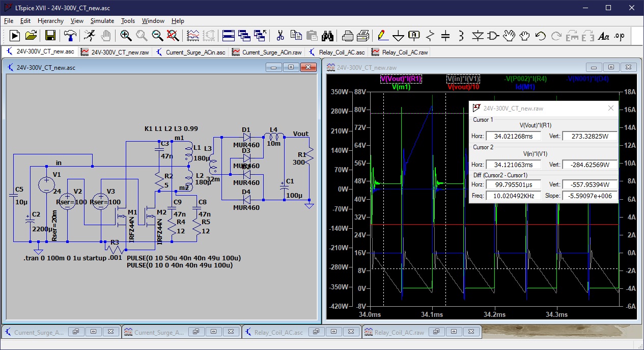Click the SPICE directive .op icon
Screen dimensions: 644x350
619,36
